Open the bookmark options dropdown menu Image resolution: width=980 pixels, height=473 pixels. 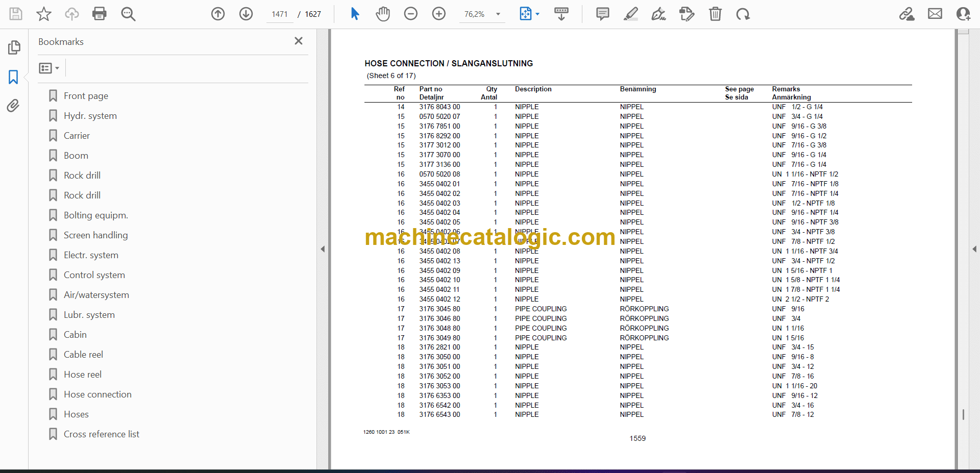(x=49, y=68)
